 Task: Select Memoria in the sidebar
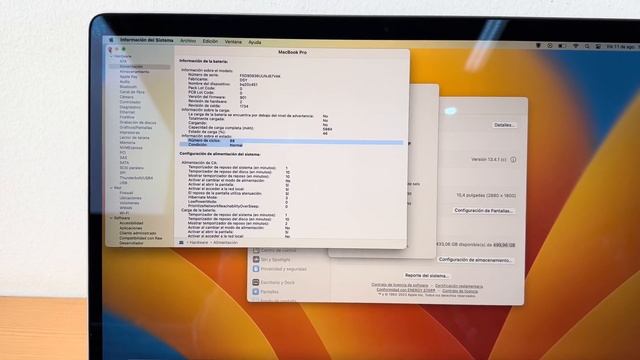127,143
